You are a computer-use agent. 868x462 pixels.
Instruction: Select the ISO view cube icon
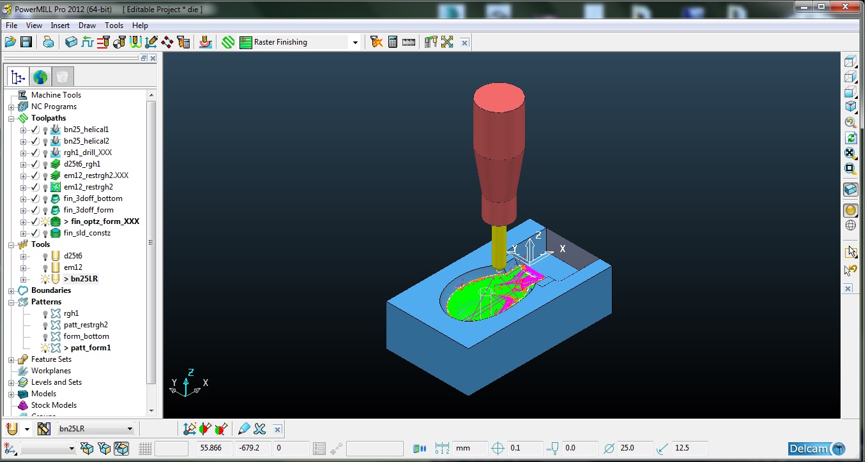(x=850, y=107)
